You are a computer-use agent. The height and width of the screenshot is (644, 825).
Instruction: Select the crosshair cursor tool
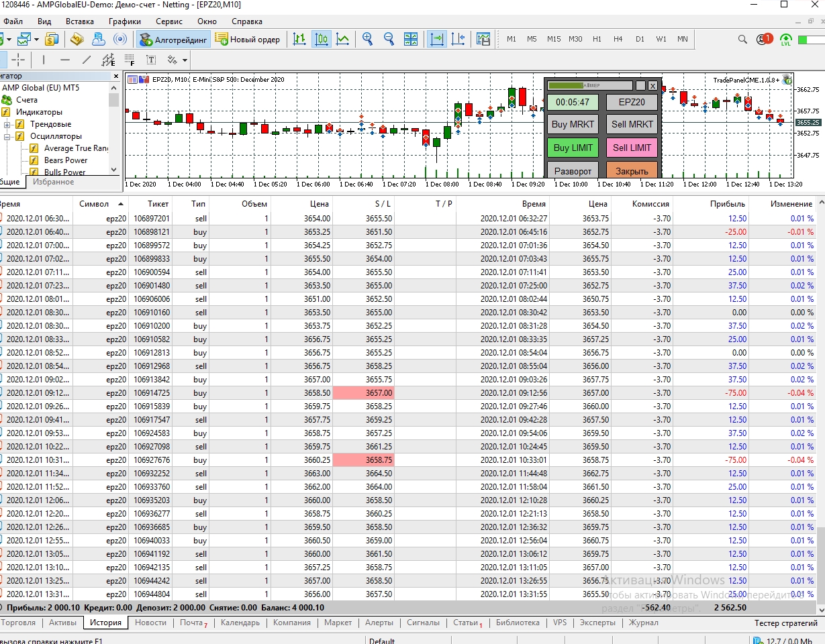pos(18,60)
